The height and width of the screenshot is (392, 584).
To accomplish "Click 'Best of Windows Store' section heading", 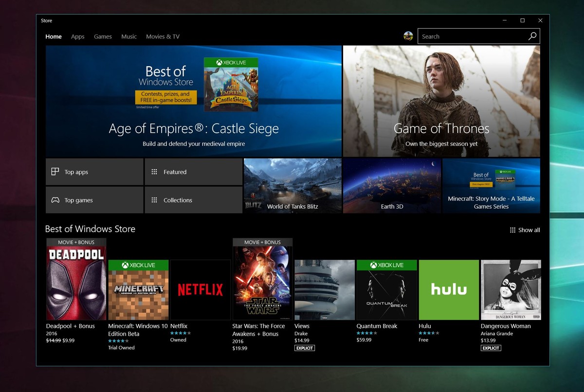I will coord(90,229).
